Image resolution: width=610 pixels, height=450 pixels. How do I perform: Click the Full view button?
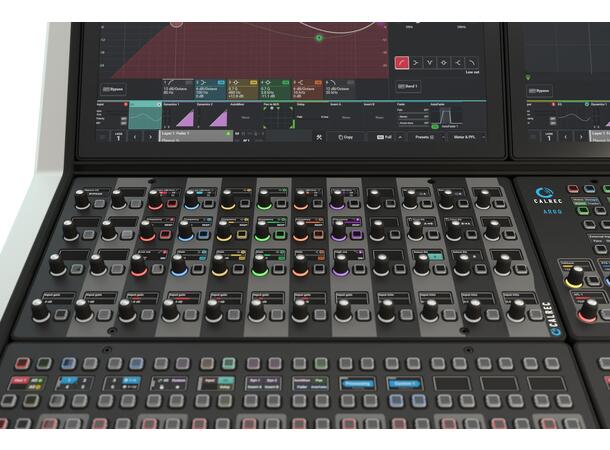coord(384,137)
